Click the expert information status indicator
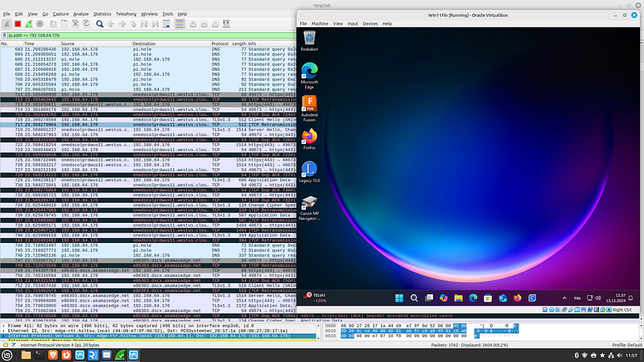 [6, 345]
